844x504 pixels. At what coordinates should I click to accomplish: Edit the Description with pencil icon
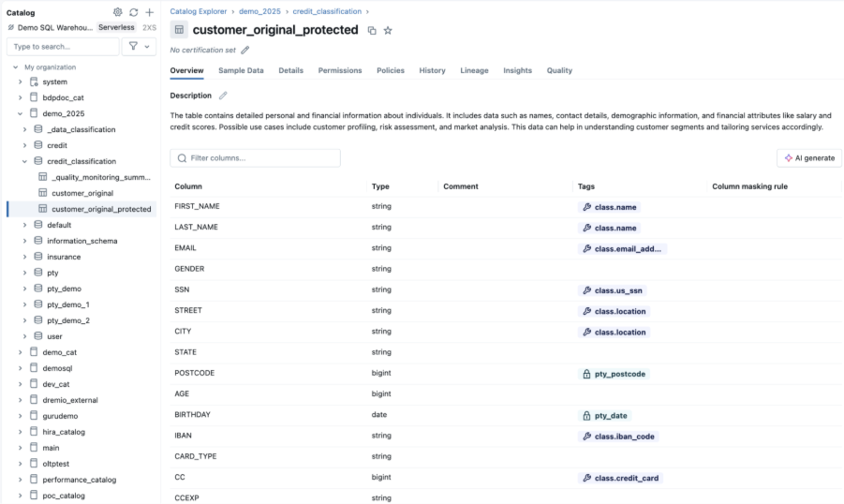(223, 96)
